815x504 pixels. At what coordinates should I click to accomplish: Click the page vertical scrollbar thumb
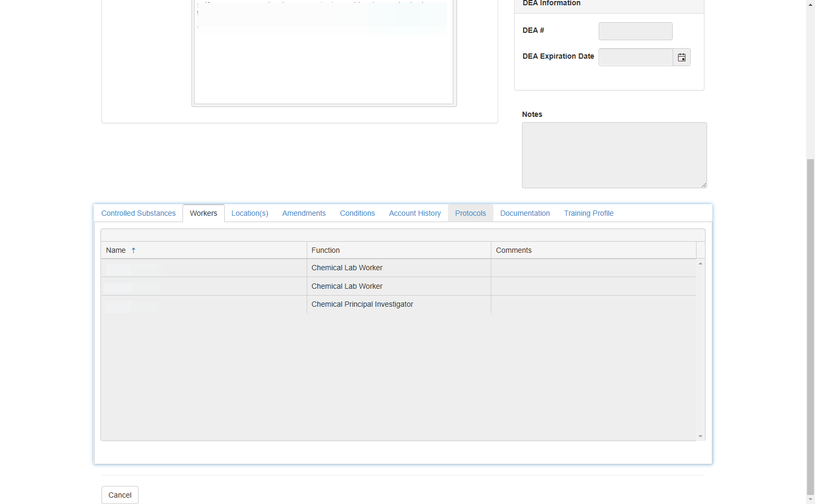tap(810, 326)
